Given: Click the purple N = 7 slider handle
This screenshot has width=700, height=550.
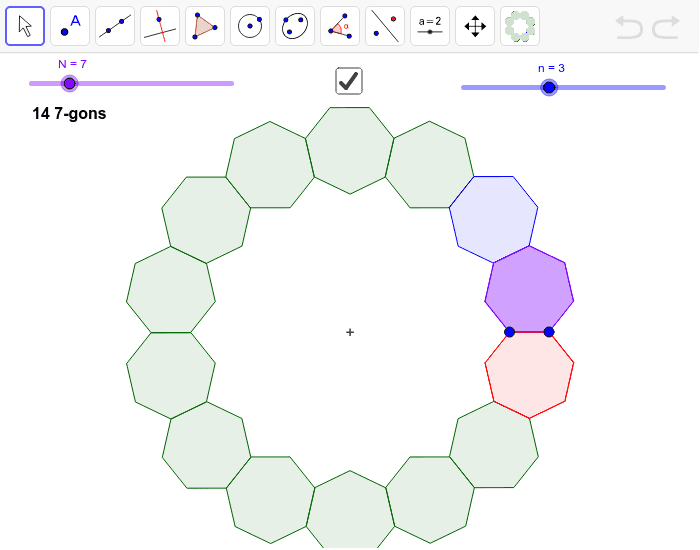Looking at the screenshot, I should point(69,83).
